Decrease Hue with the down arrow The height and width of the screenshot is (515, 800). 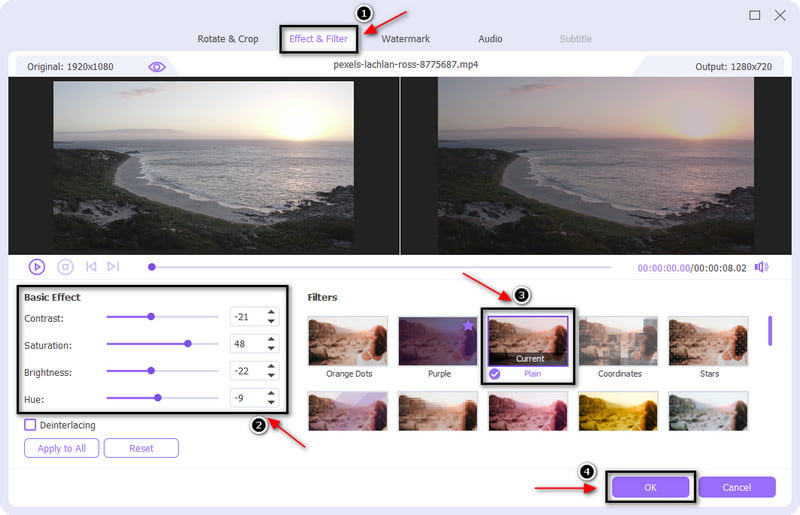point(271,402)
